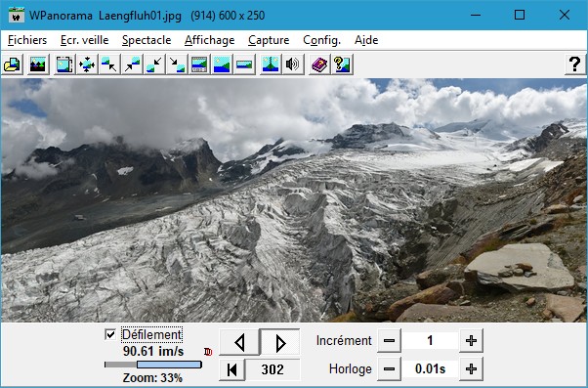Click the narrow strip image icon
The height and width of the screenshot is (388, 588).
(244, 65)
